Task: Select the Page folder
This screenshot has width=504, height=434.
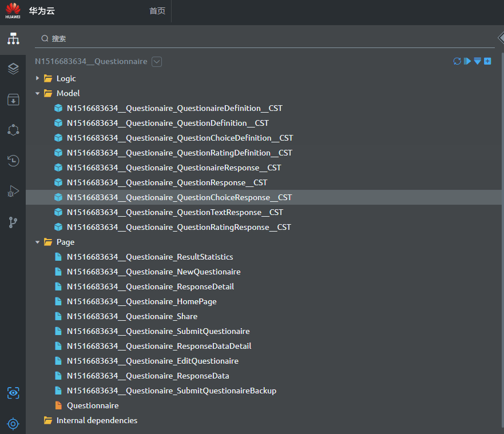Action: [65, 242]
